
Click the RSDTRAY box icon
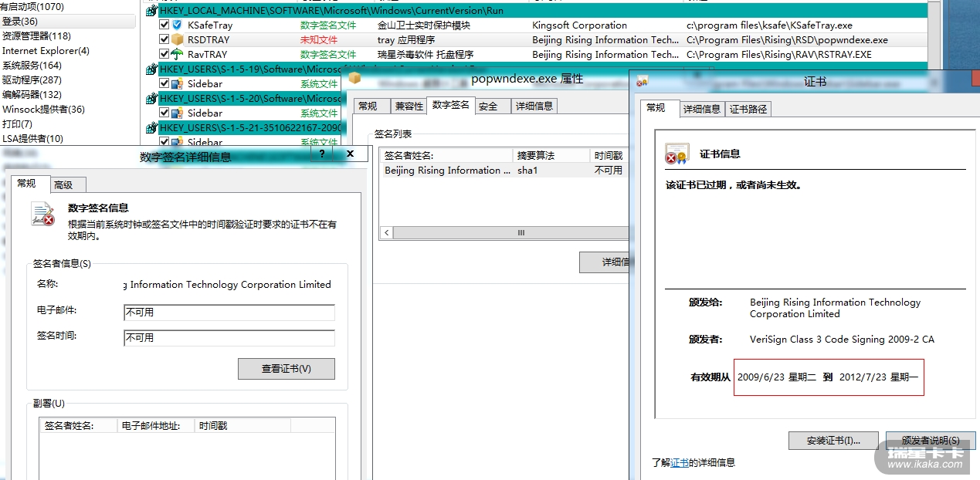[x=177, y=39]
